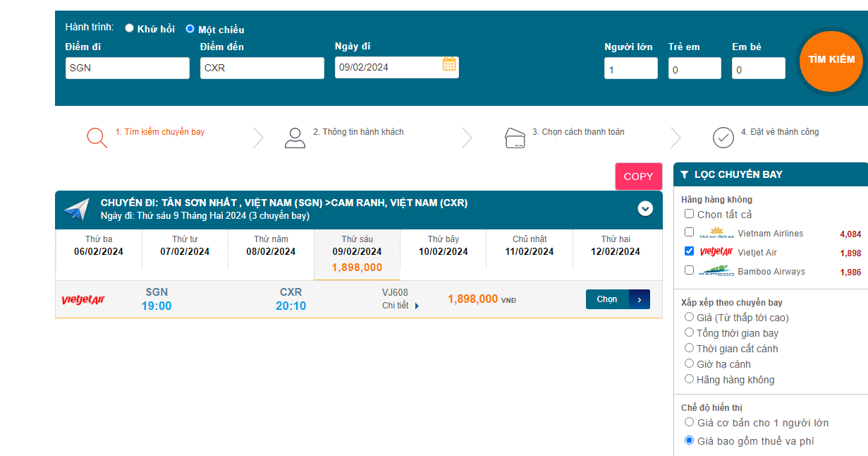The width and height of the screenshot is (868, 456).
Task: Click the pink COPY button
Action: coord(638,176)
